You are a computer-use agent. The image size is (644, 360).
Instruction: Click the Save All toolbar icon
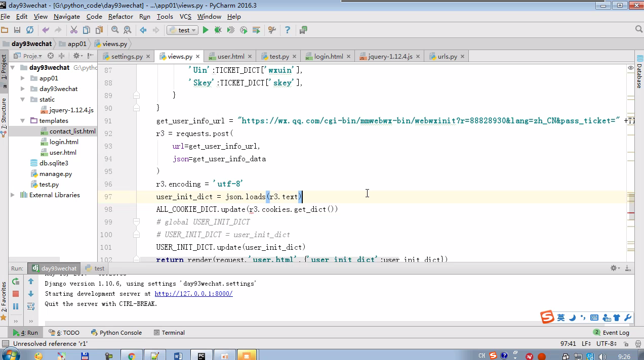pyautogui.click(x=17, y=30)
